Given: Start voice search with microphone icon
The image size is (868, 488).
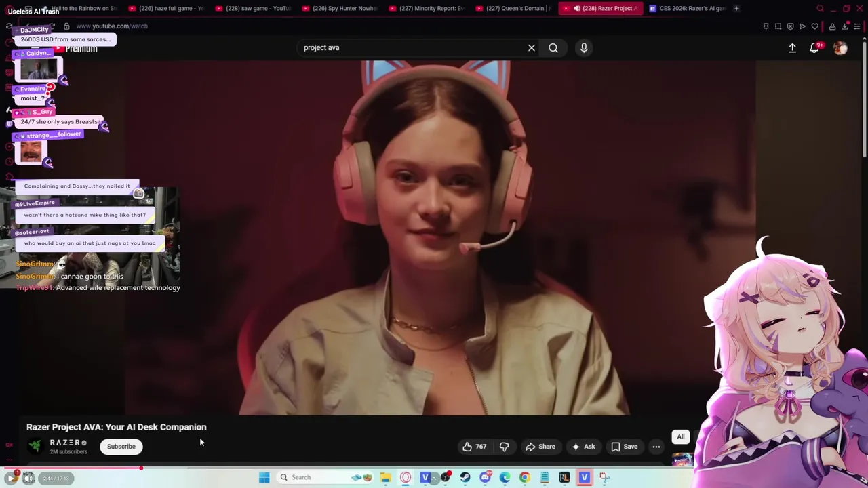Looking at the screenshot, I should (584, 47).
